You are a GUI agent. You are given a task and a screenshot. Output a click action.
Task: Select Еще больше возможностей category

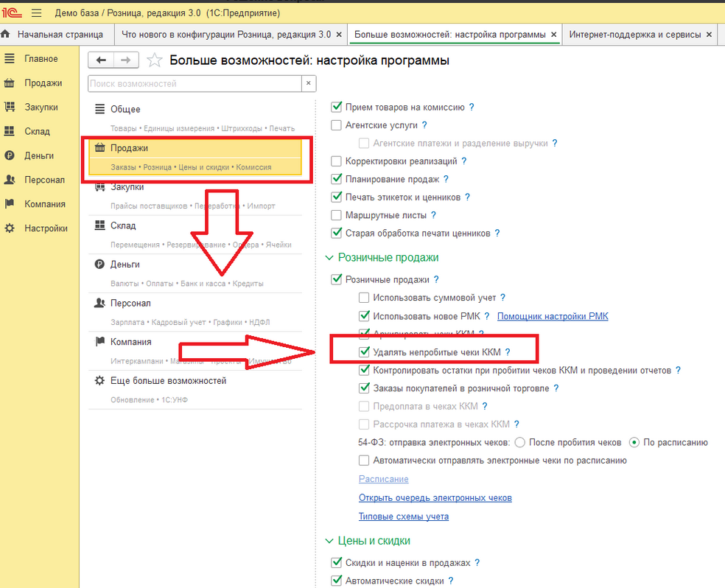tap(195, 390)
